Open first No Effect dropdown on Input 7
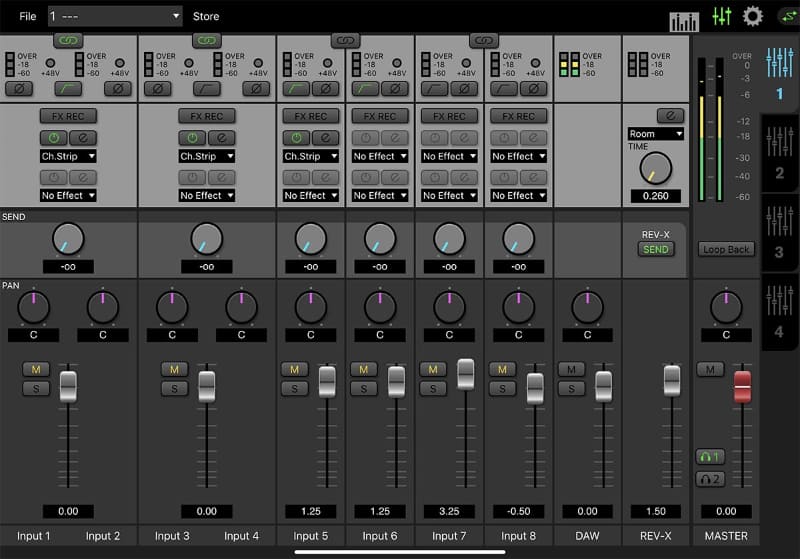 pos(449,156)
